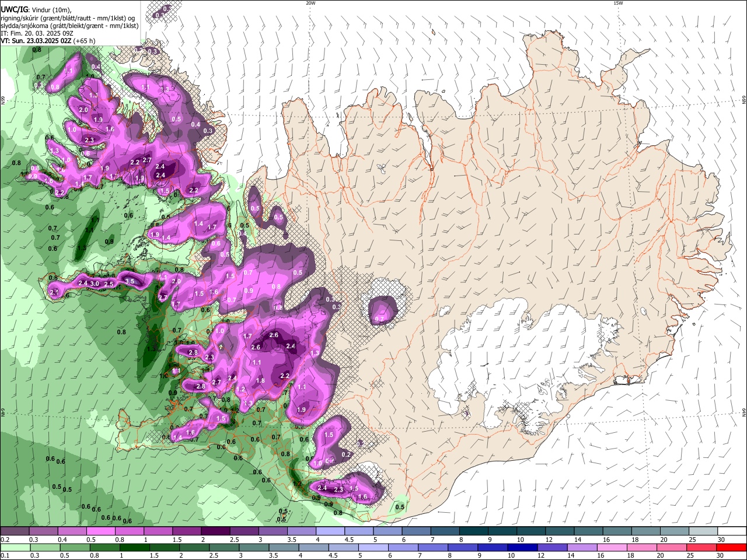Screen dimensions: 747x560
Task: Pick the bright pink 0.5 swatch, upper legend row
Action: tap(100, 531)
